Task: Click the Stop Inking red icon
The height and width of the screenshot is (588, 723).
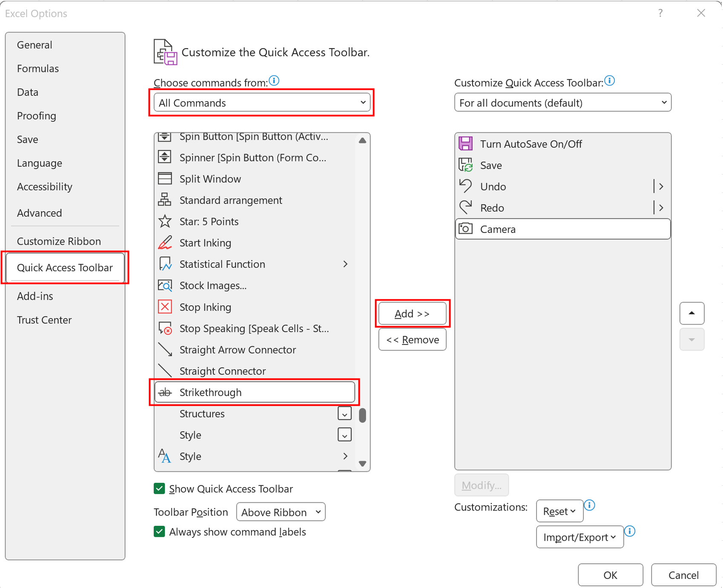Action: 165,307
